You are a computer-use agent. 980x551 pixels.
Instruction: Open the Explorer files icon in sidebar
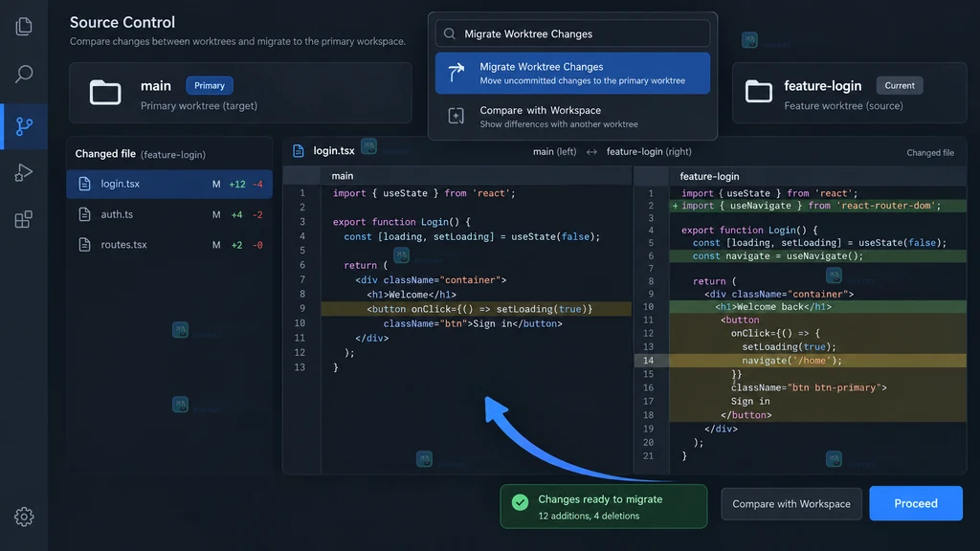[x=24, y=26]
